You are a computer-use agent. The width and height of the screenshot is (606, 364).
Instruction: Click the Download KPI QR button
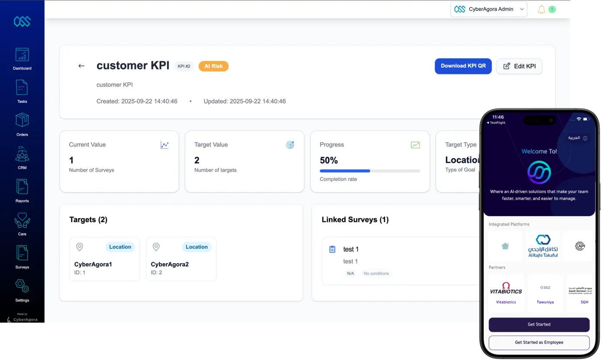(x=463, y=66)
